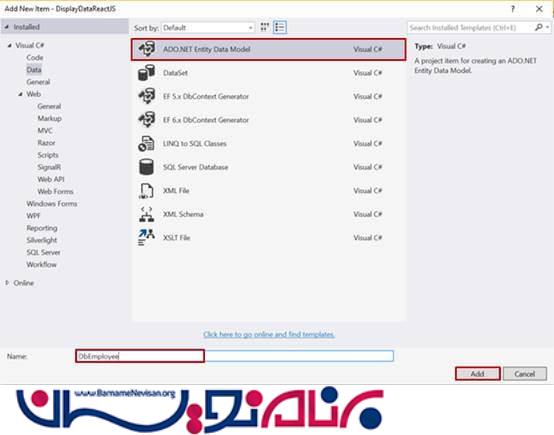
Task: Select the XML File template text
Action: (x=176, y=190)
